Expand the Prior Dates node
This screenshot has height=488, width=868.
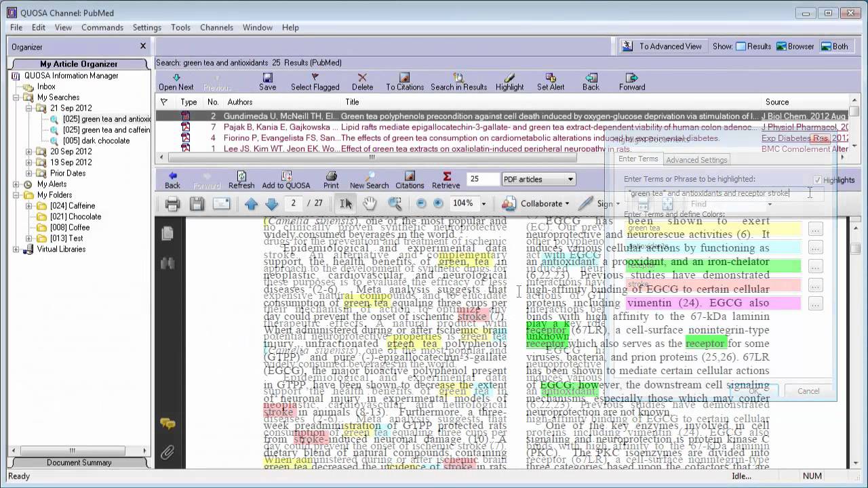click(x=29, y=174)
